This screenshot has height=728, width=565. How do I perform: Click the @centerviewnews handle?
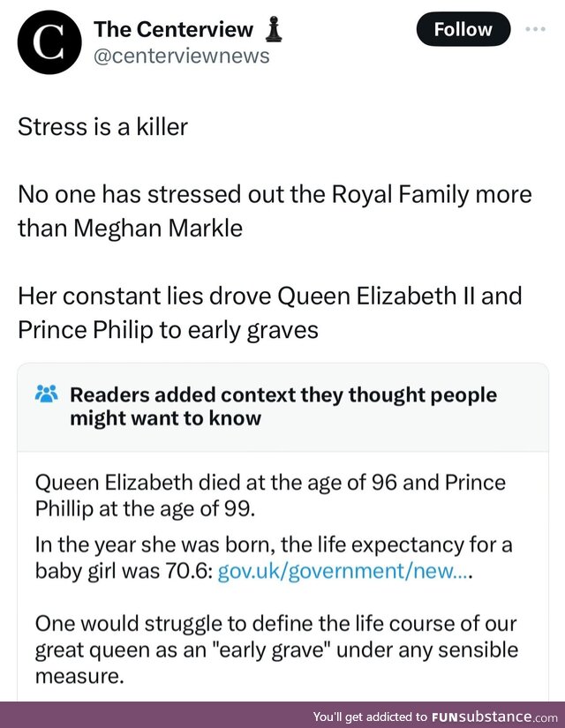(x=181, y=56)
